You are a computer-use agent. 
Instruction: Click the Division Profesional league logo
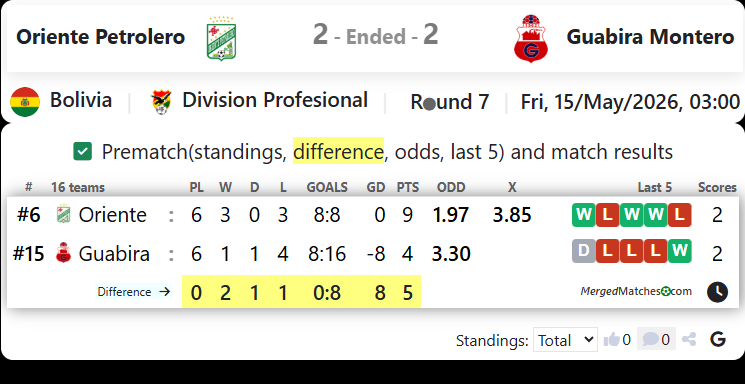point(162,102)
